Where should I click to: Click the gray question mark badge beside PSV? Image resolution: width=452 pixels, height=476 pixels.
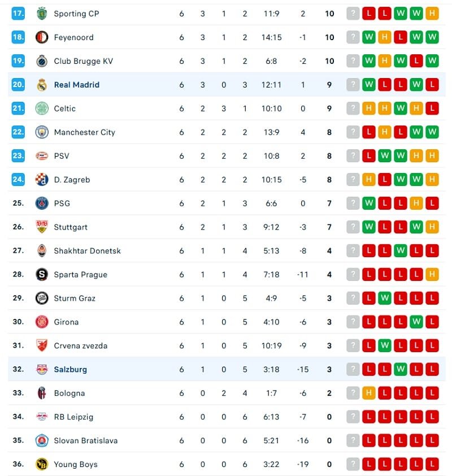click(353, 155)
